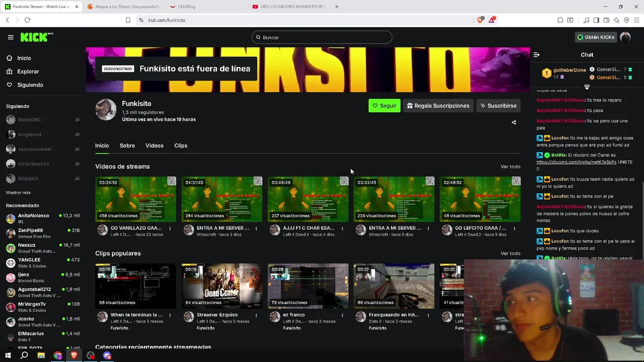Go to Inicio in sidebar

pos(24,58)
